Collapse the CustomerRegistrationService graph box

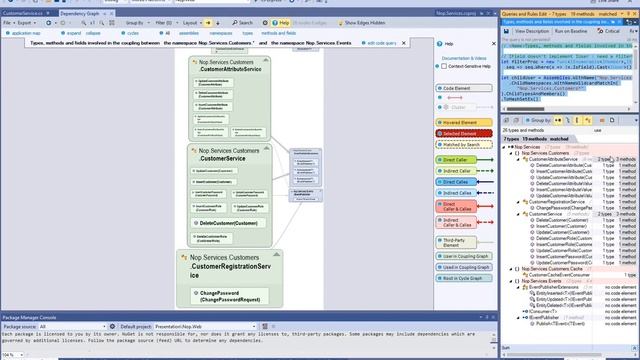point(276,254)
